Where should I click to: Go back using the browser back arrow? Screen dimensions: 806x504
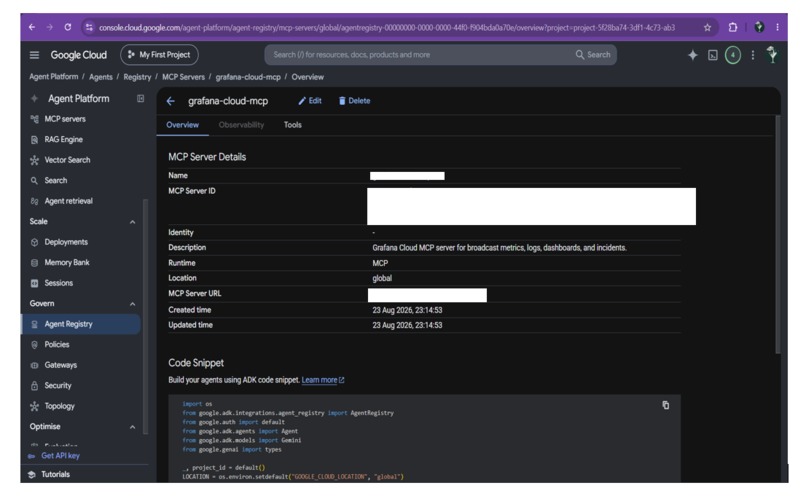click(32, 27)
